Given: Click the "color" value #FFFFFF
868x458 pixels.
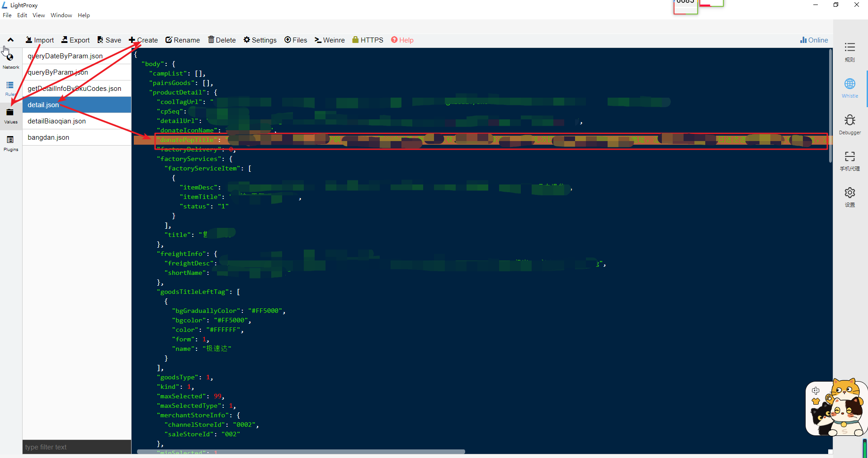Looking at the screenshot, I should (223, 330).
